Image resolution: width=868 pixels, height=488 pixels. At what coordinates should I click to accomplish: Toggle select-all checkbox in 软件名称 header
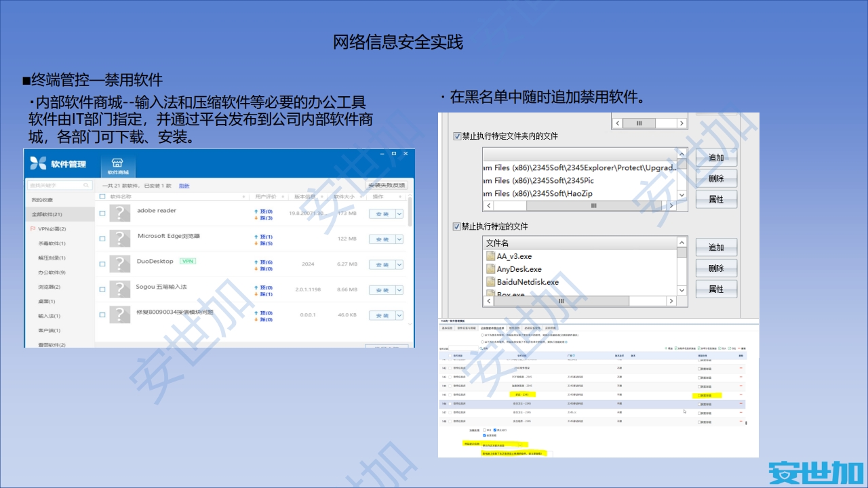click(x=102, y=197)
